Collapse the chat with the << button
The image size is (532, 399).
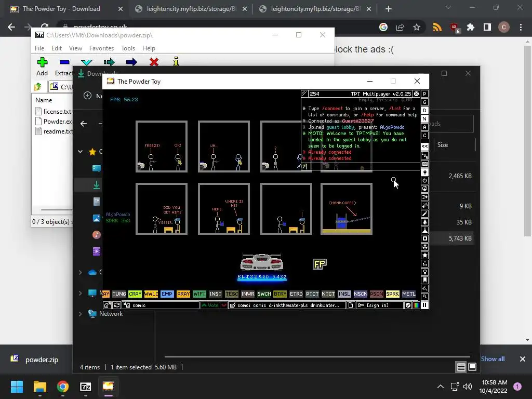[x=424, y=146]
